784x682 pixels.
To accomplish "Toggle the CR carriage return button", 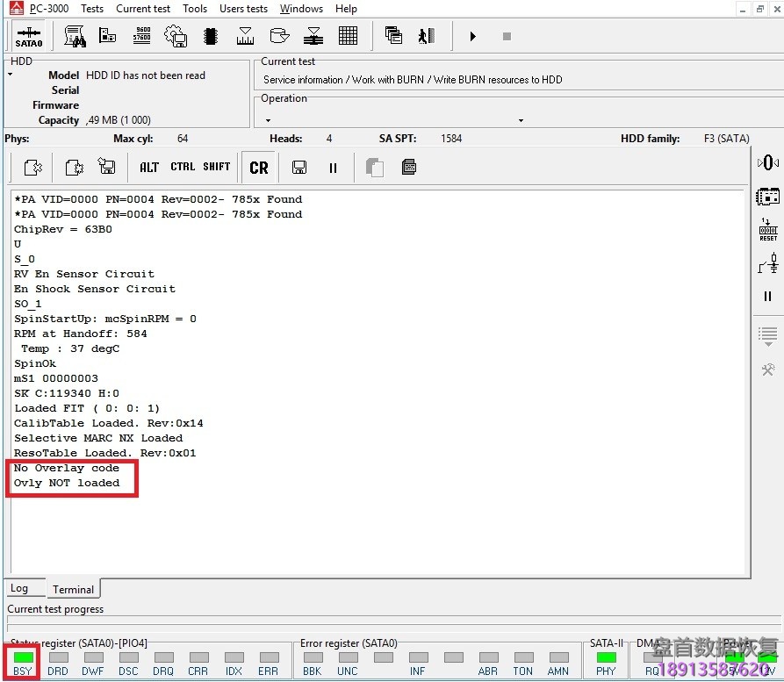I will [x=259, y=167].
